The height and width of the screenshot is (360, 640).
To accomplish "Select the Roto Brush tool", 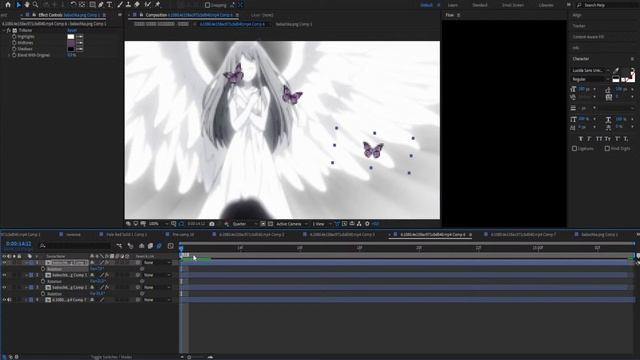I will click(x=147, y=4).
